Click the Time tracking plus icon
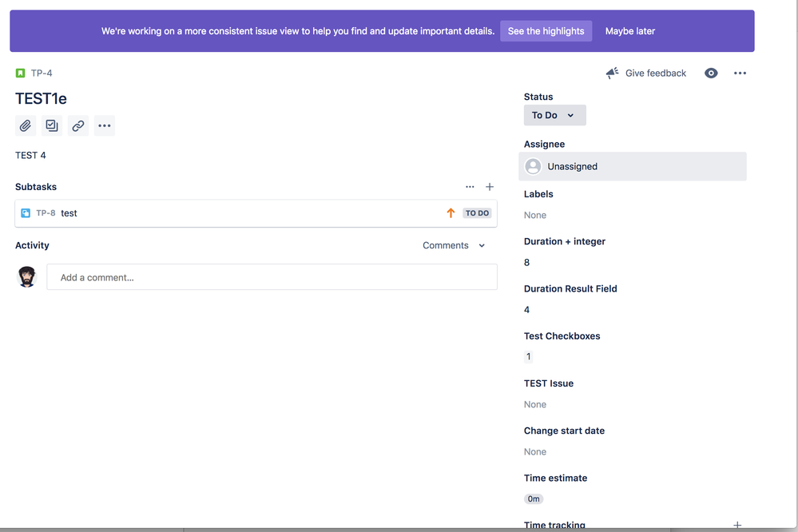798x532 pixels. (737, 525)
